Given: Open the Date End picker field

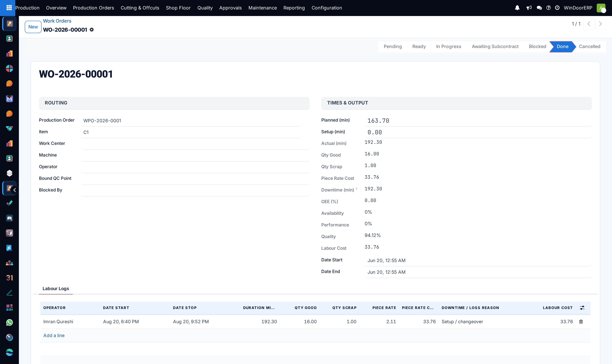Looking at the screenshot, I should coord(478,272).
